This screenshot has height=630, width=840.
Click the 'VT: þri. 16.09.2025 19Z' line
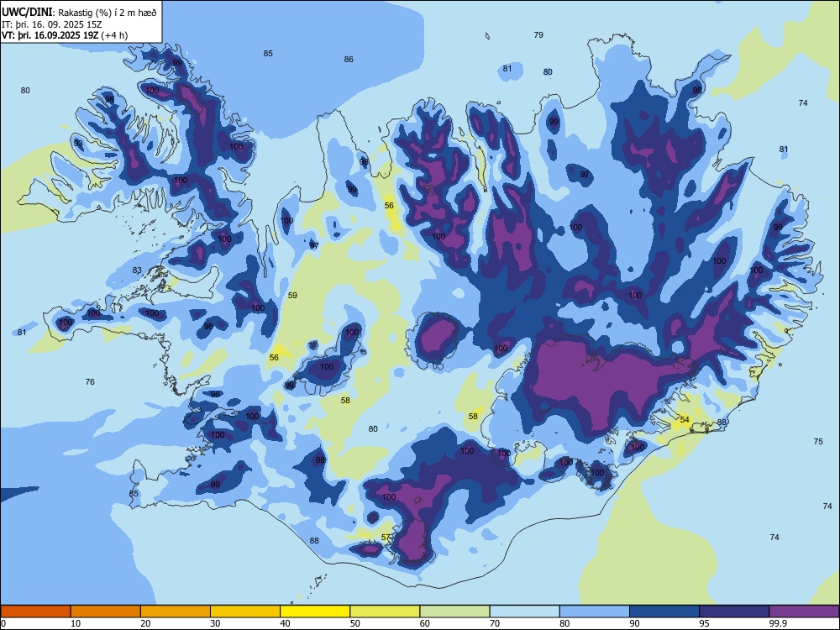(50, 35)
